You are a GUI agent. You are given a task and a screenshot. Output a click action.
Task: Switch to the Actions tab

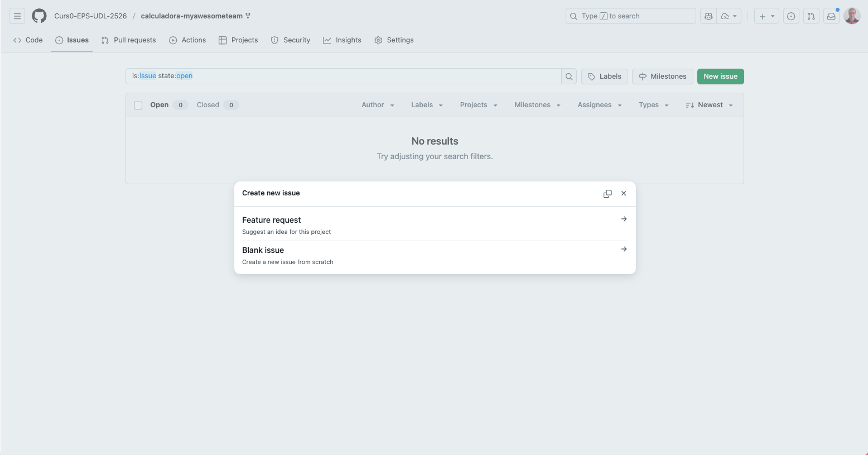coord(187,40)
